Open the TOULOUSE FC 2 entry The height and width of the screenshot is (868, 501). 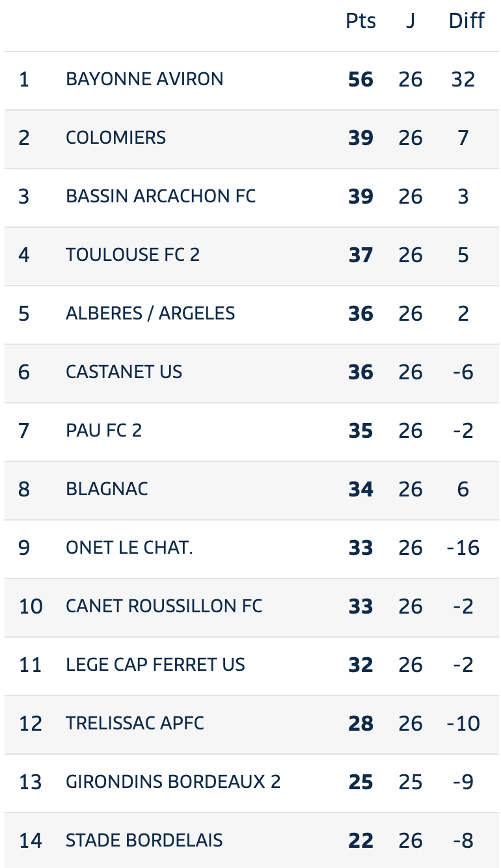click(251, 256)
